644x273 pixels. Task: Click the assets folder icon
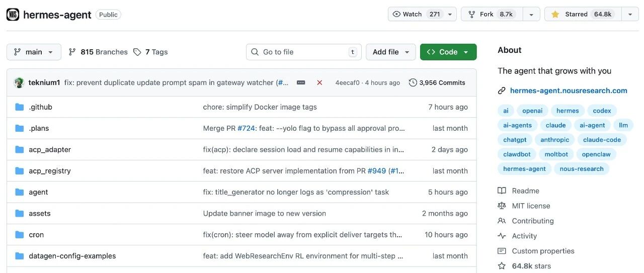tap(20, 213)
